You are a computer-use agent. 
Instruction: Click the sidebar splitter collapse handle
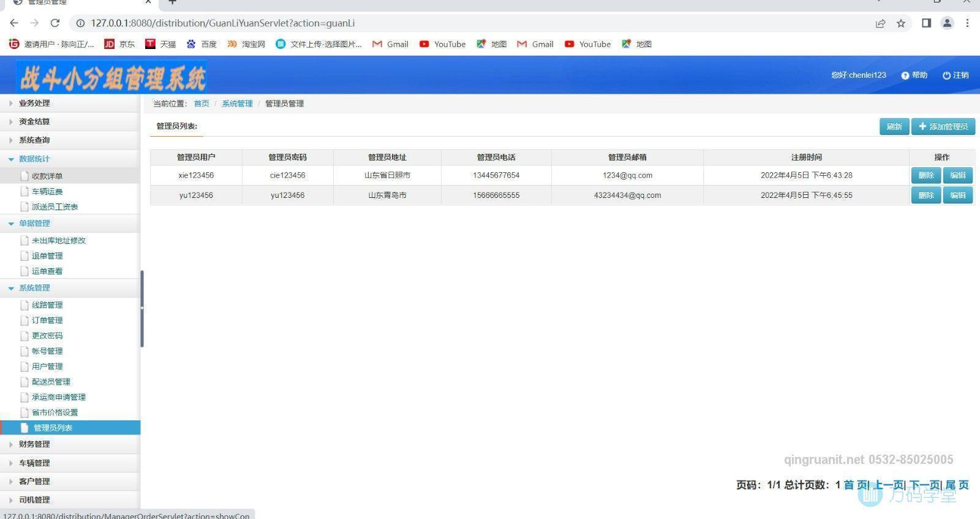(x=142, y=308)
